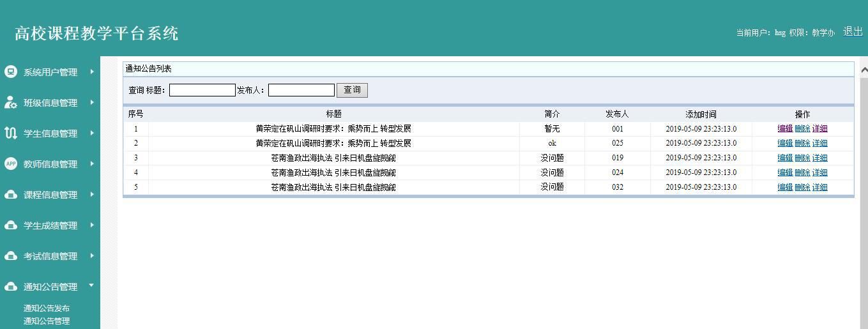This screenshot has height=329, width=868.
Task: Open the 教师信息管理 menu
Action: pyautogui.click(x=50, y=164)
